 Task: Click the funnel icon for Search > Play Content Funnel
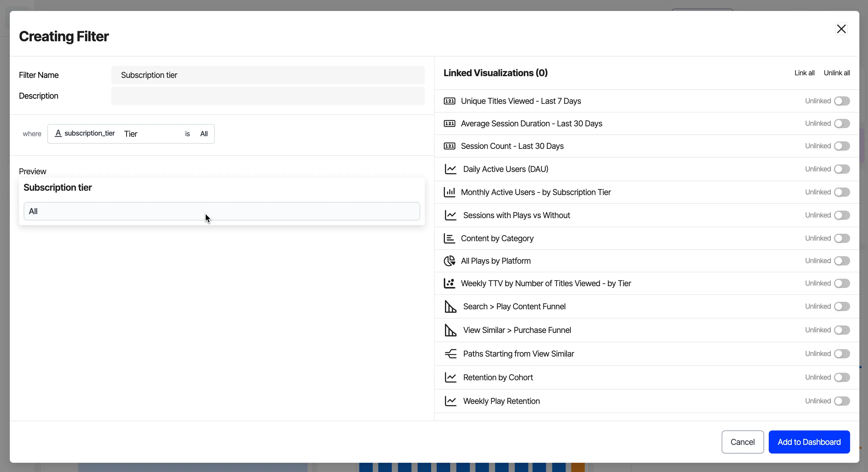[x=450, y=307]
